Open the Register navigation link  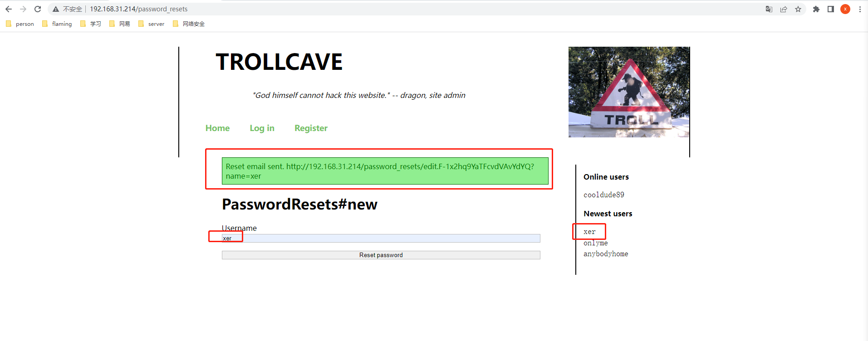tap(311, 128)
